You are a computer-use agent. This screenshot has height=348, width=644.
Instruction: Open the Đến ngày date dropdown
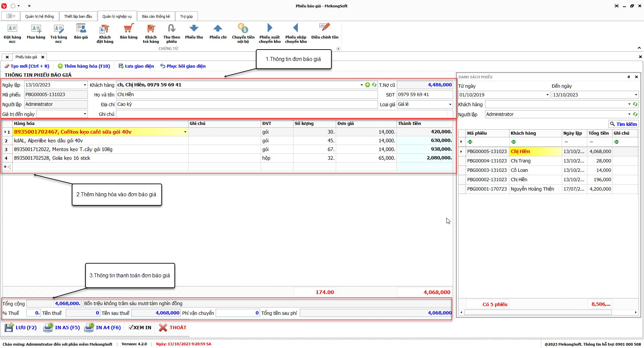point(636,95)
